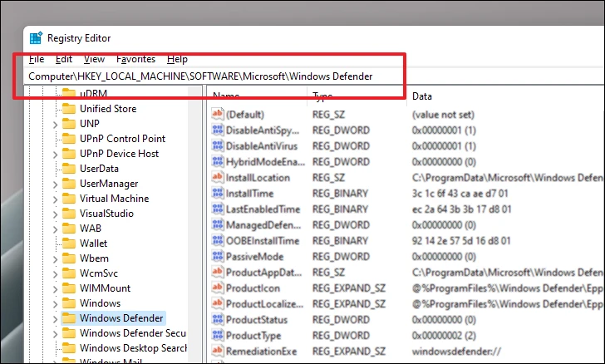Select the Windows key in tree

(x=100, y=303)
